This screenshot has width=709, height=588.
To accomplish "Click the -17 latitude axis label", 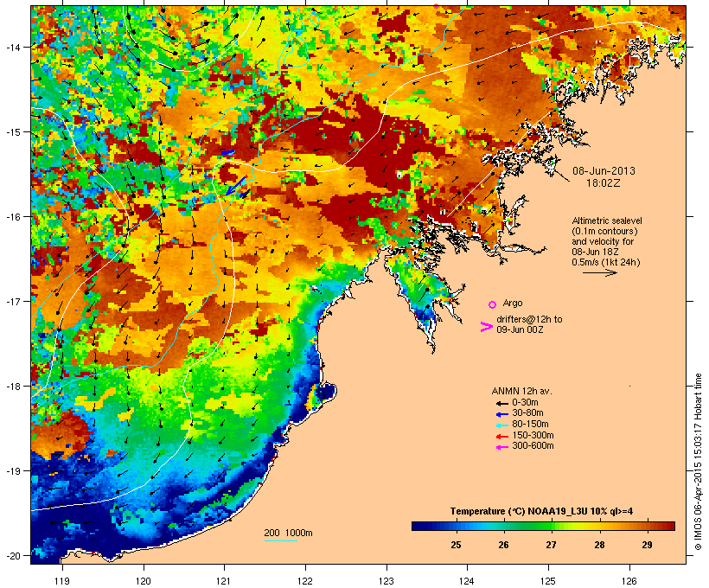I will point(12,301).
